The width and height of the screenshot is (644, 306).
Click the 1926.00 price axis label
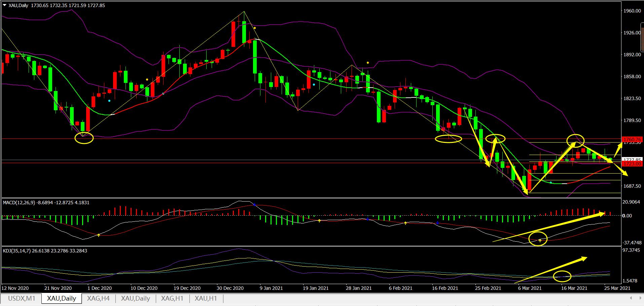point(632,33)
